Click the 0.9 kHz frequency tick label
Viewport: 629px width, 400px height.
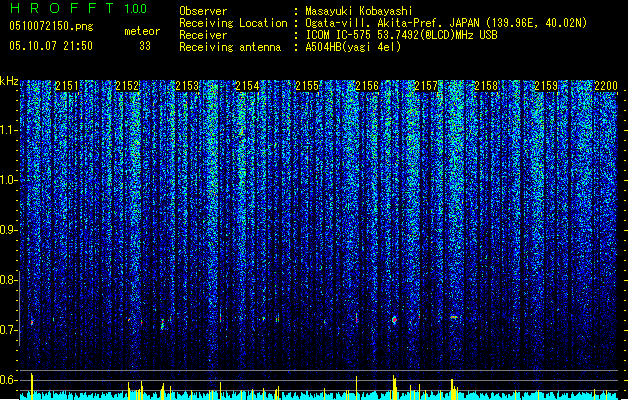8,230
